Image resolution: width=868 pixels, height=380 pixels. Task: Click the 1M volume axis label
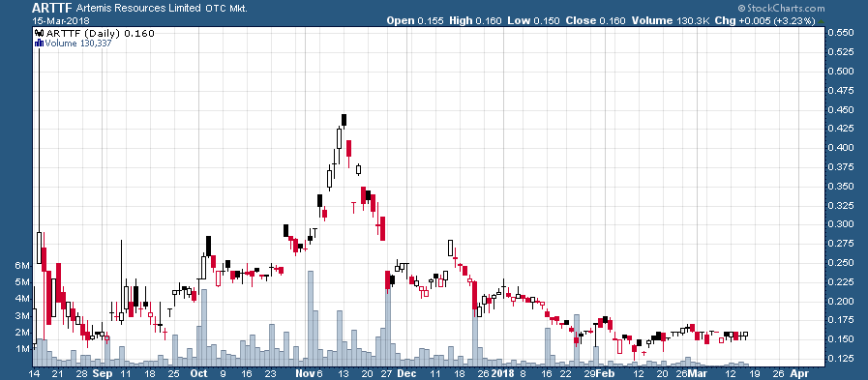[x=22, y=349]
